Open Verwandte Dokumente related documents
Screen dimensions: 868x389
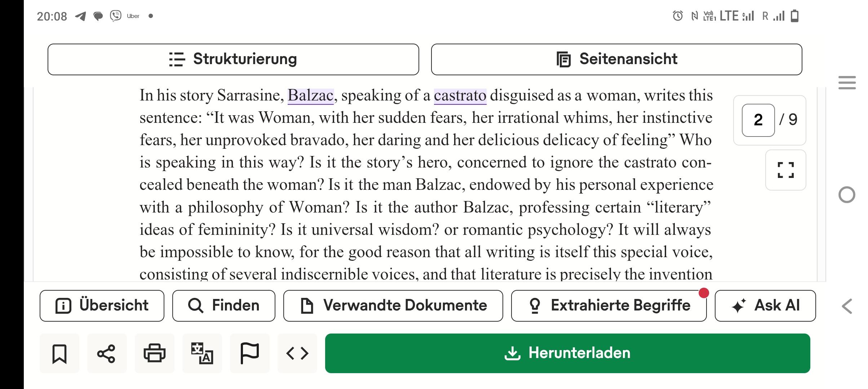(393, 306)
